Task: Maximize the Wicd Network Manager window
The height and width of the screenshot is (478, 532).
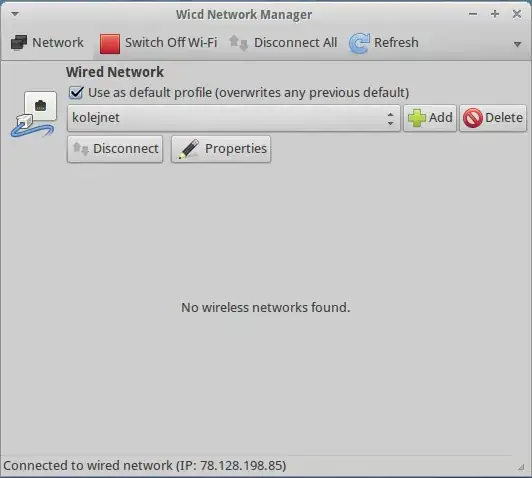Action: pos(495,14)
